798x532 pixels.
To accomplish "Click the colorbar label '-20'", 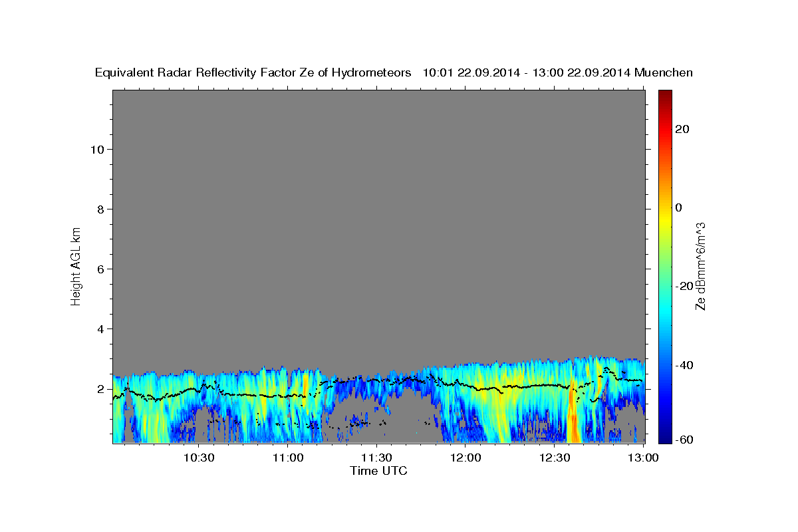I will pyautogui.click(x=683, y=286).
